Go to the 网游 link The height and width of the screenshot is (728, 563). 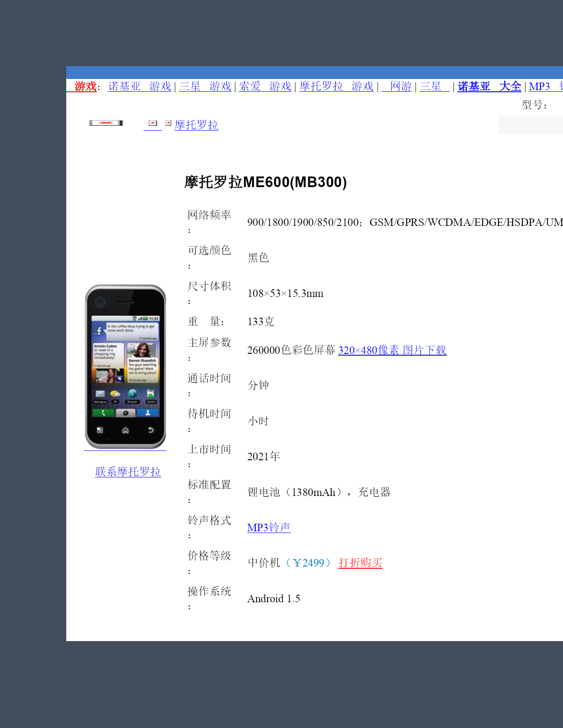click(397, 86)
